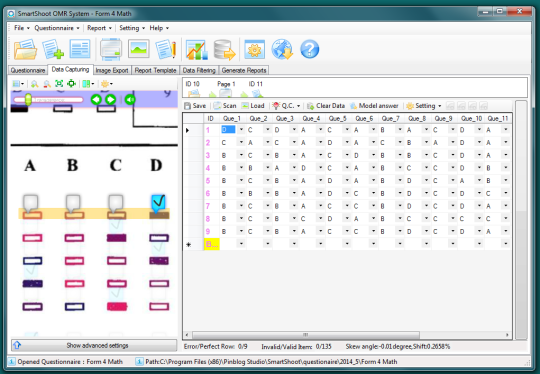Image resolution: width=540 pixels, height=374 pixels.
Task: Switch to the Generate Reports tab
Action: (x=244, y=70)
